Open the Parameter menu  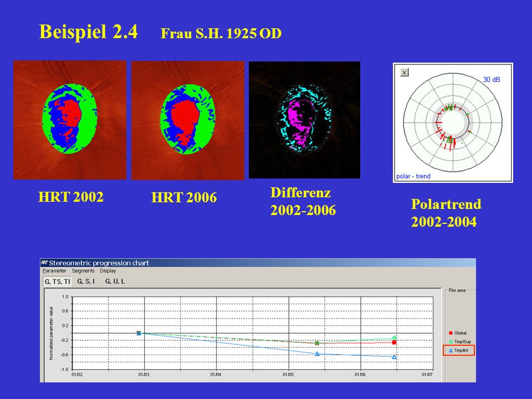(x=54, y=271)
